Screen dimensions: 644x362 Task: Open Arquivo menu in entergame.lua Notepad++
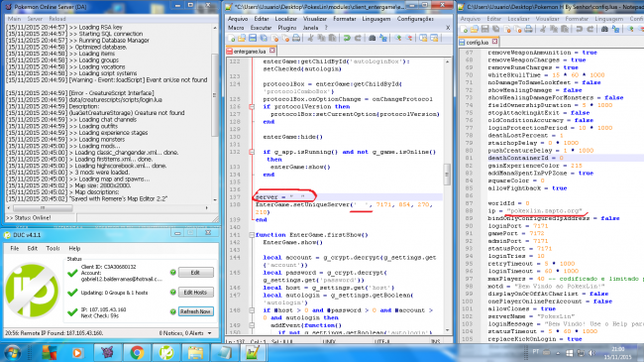(238, 19)
